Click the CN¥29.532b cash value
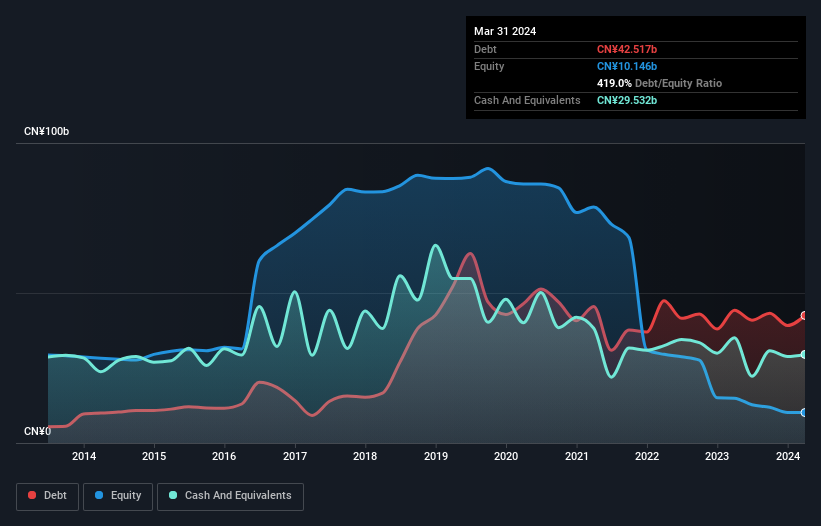 627,100
